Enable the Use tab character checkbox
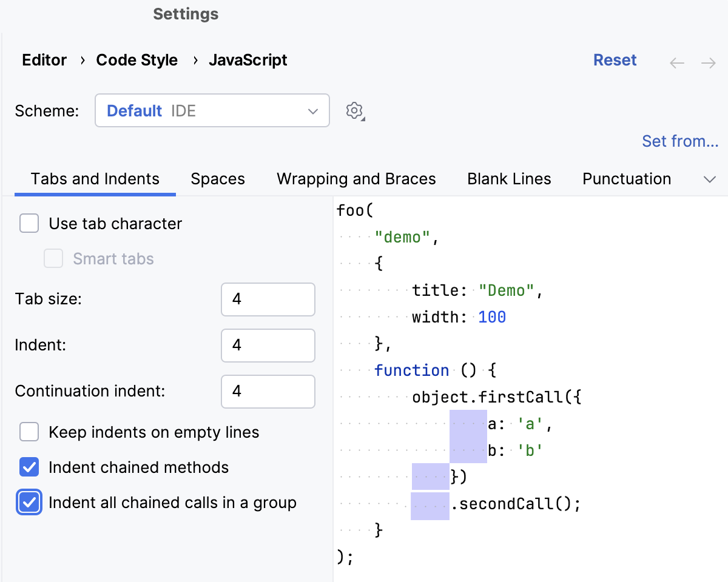The width and height of the screenshot is (728, 582). click(x=29, y=223)
